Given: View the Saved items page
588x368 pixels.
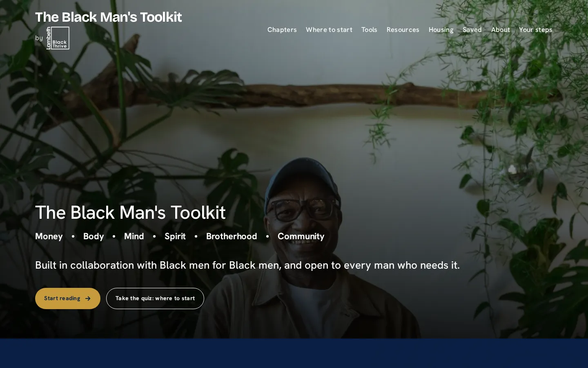Looking at the screenshot, I should click(472, 30).
